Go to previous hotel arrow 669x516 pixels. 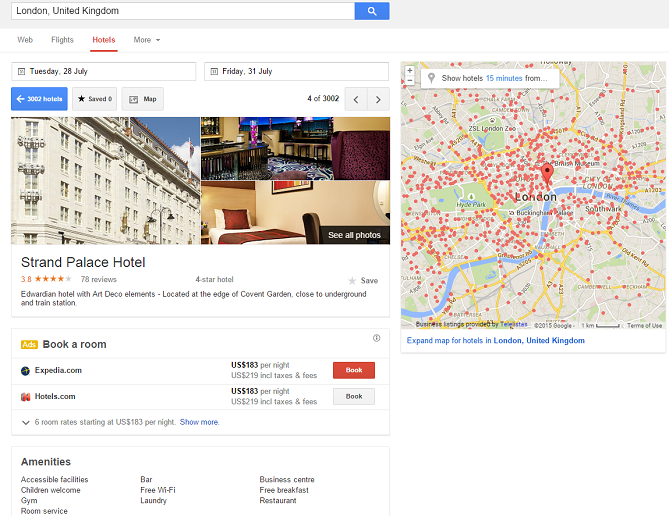[x=356, y=99]
